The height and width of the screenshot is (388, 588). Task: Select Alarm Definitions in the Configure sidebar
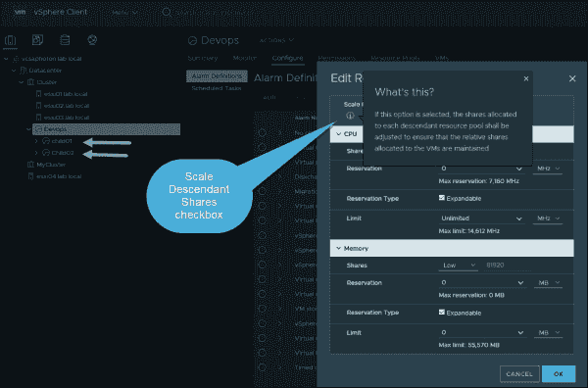click(217, 76)
